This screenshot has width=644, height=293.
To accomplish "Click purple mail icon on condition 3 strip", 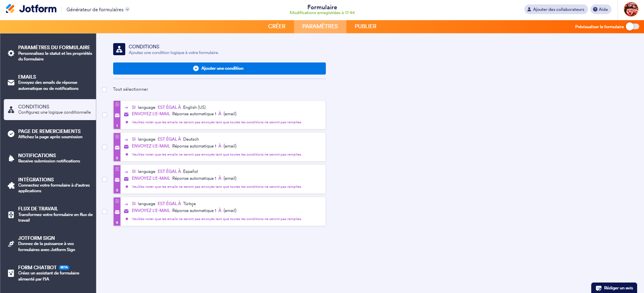I will tap(117, 180).
